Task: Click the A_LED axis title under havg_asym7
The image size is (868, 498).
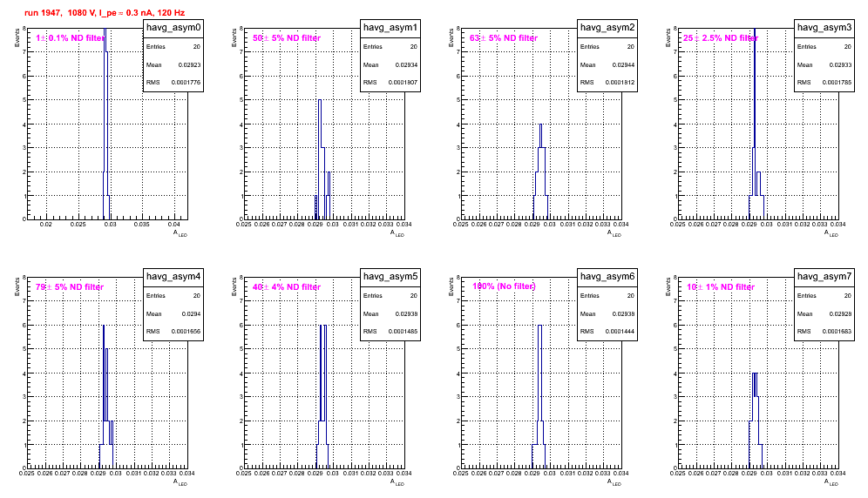Action: click(831, 482)
